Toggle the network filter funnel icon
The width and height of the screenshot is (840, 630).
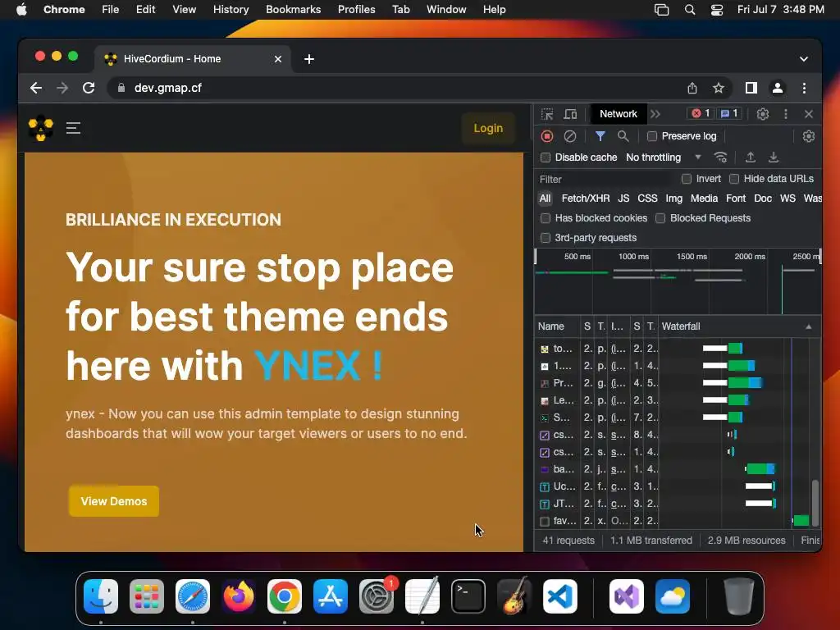600,136
